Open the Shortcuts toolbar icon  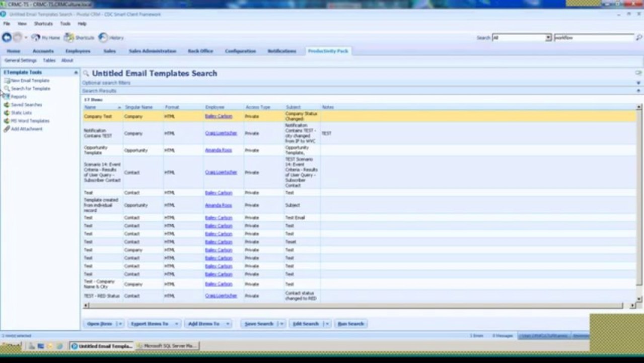click(79, 37)
